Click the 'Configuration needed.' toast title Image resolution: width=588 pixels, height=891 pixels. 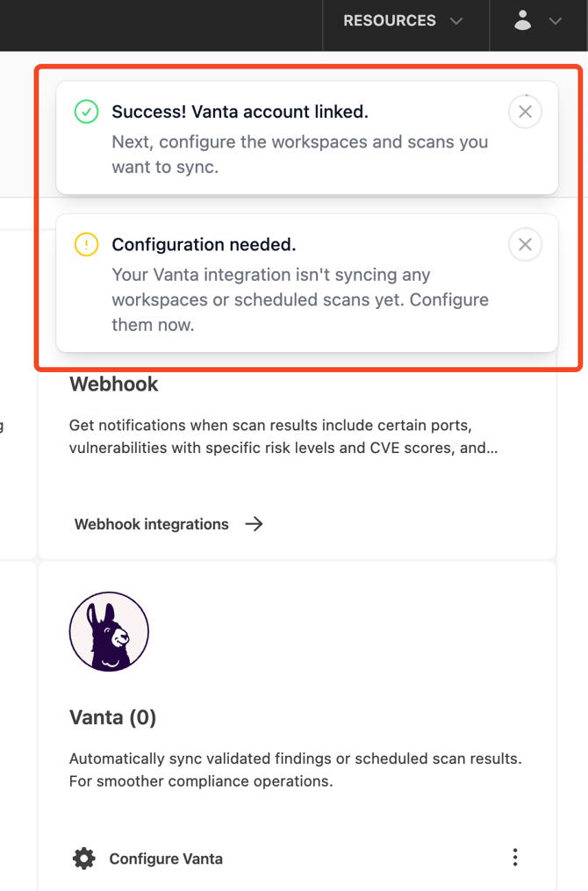[204, 244]
